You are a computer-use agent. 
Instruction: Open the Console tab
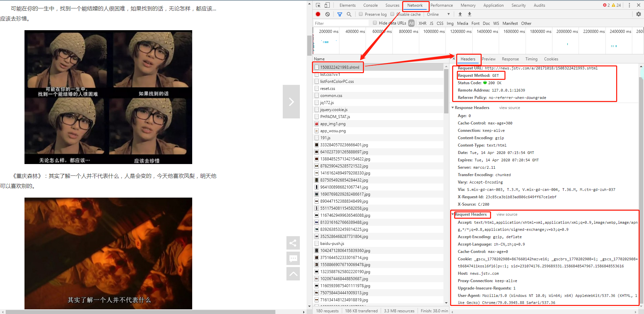370,5
